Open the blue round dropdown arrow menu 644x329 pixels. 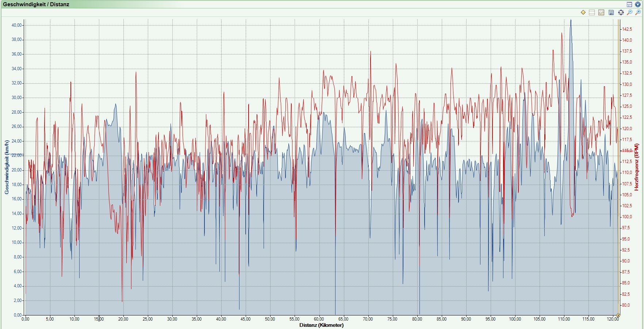pyautogui.click(x=638, y=4)
